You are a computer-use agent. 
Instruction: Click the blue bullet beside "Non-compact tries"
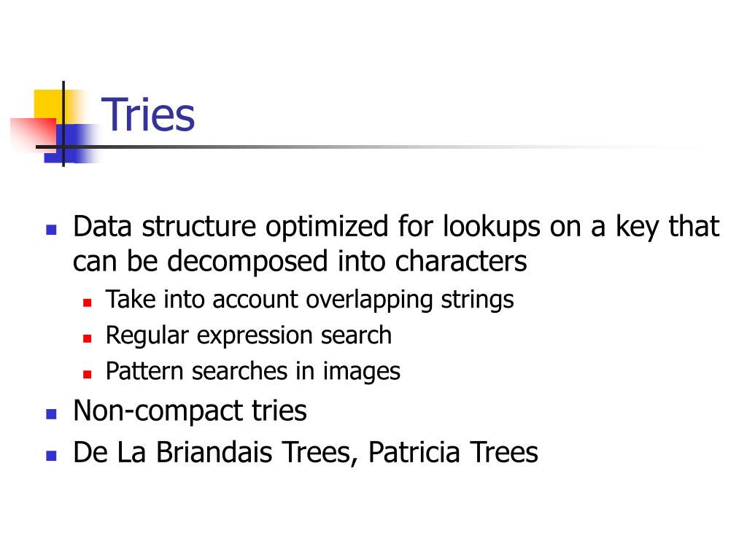click(52, 413)
